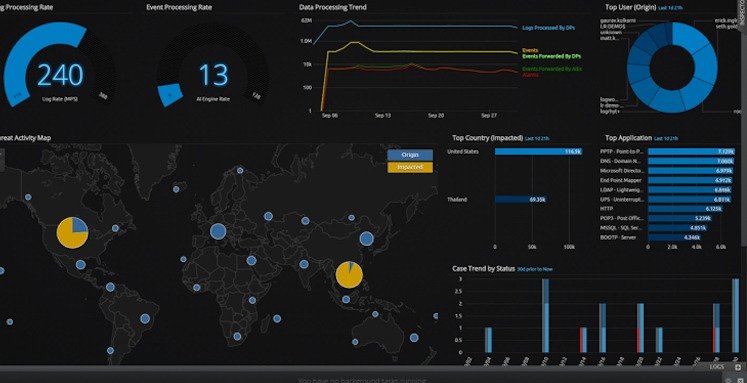The width and height of the screenshot is (747, 383).
Task: Click the United States pie marker
Action: (x=72, y=233)
